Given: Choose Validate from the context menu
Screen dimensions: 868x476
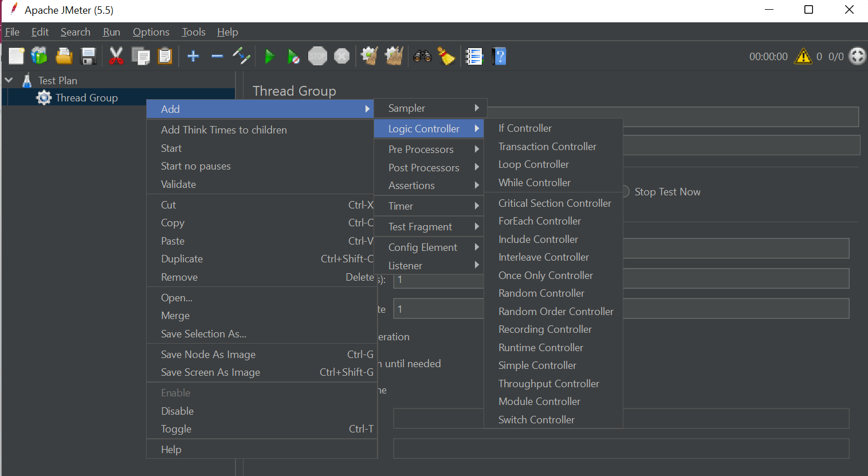Looking at the screenshot, I should click(x=178, y=184).
